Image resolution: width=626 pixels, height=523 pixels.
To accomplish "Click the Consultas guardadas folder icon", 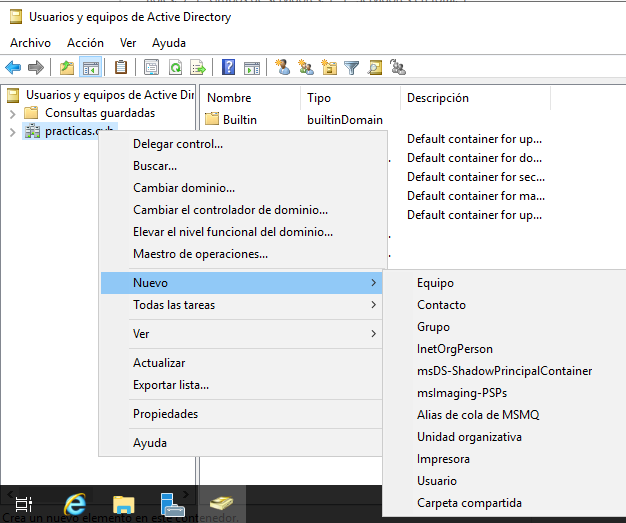I will point(31,113).
